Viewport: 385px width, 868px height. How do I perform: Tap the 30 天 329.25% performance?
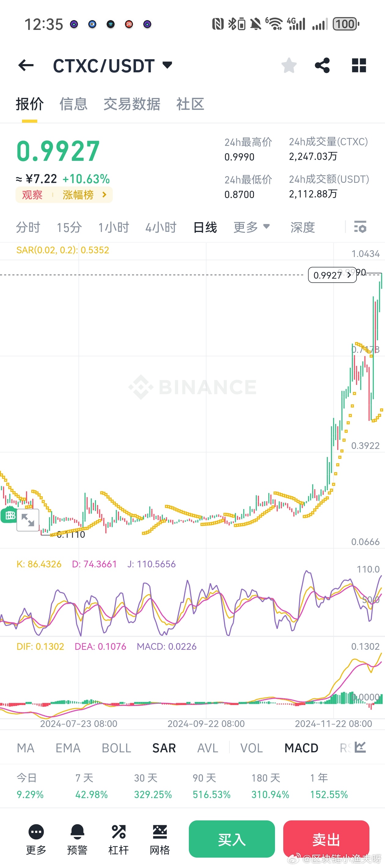(153, 786)
